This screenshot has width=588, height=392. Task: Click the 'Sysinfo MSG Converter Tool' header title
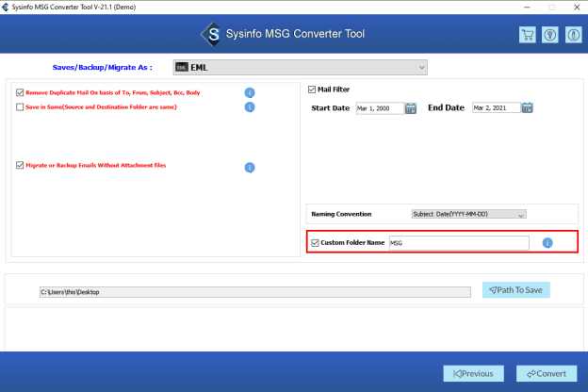point(295,34)
